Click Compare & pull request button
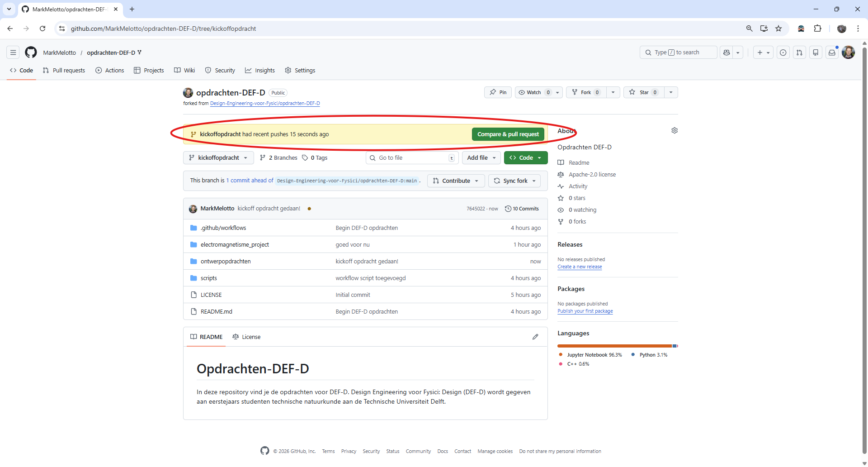 [x=508, y=134]
